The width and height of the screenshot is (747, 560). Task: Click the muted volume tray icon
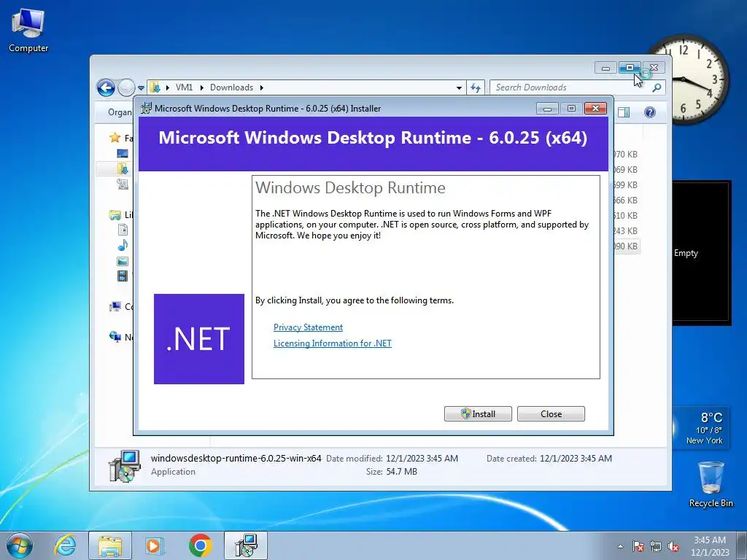(673, 546)
